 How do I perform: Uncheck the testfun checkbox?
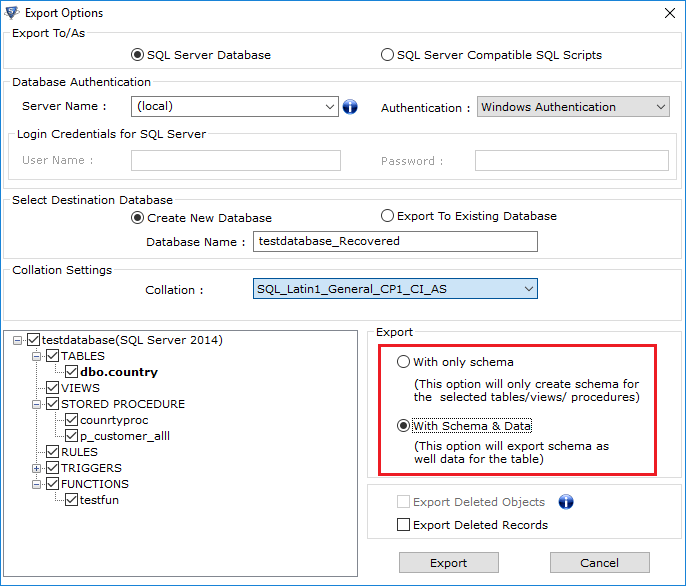[x=72, y=499]
